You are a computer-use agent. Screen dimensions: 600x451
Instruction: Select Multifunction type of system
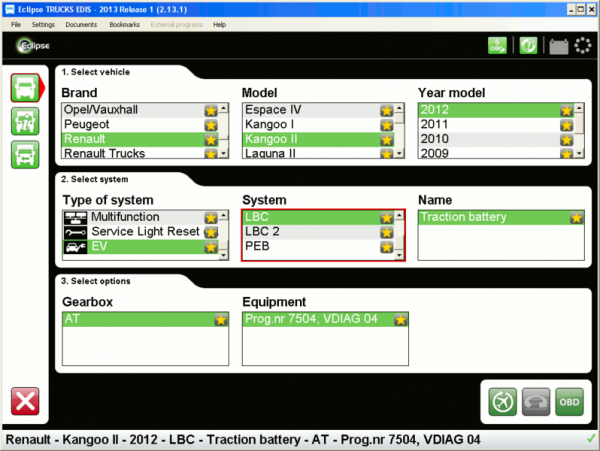(x=140, y=217)
